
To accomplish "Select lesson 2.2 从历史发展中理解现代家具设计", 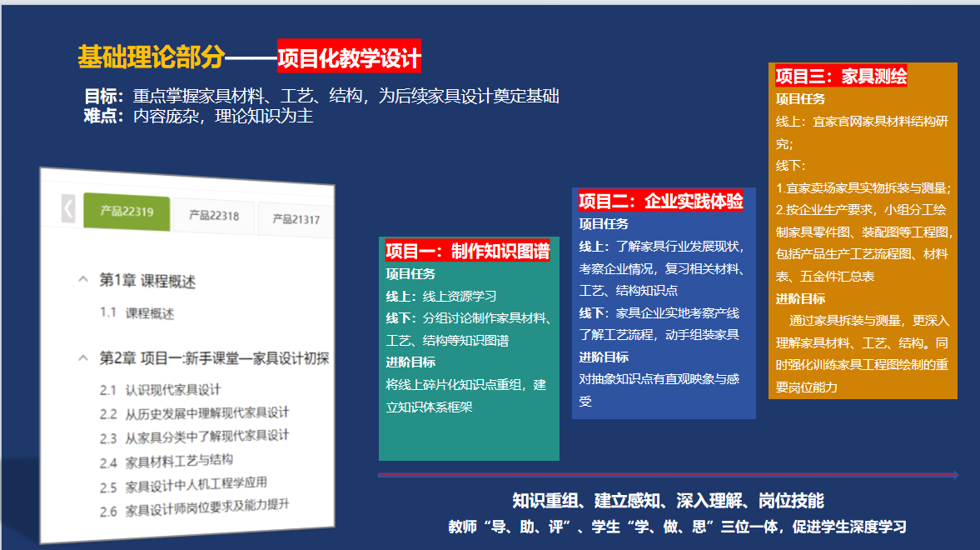I will (206, 413).
